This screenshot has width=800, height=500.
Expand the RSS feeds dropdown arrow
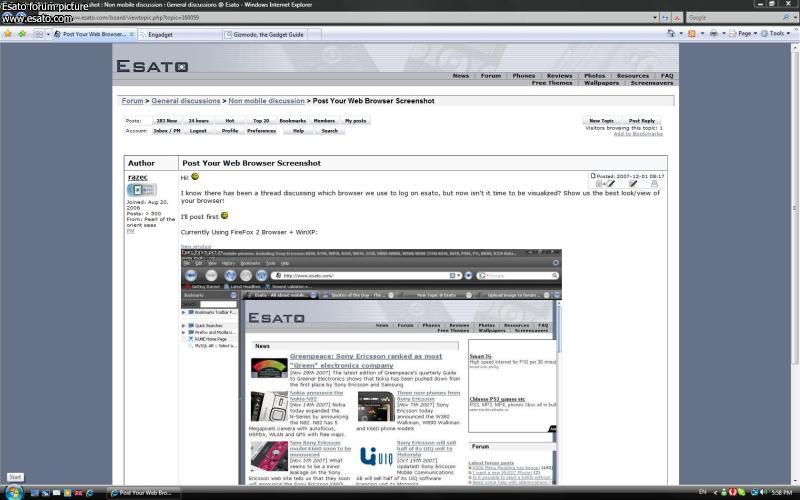(702, 34)
